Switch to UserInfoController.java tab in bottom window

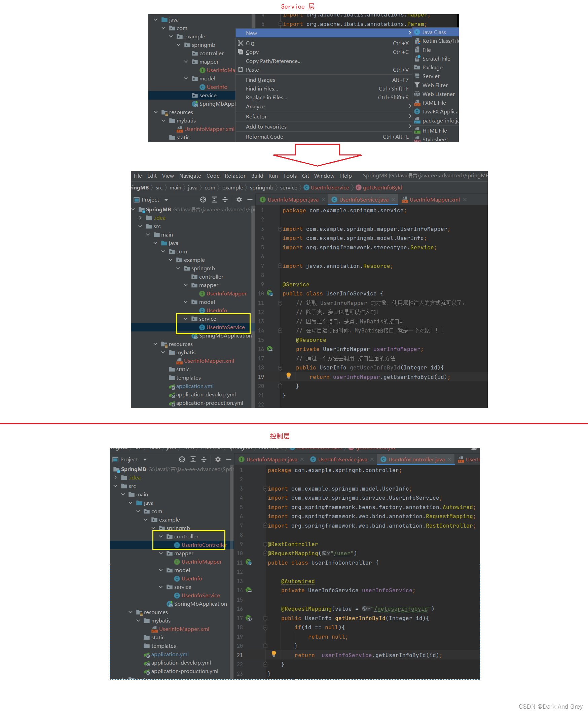pos(416,459)
